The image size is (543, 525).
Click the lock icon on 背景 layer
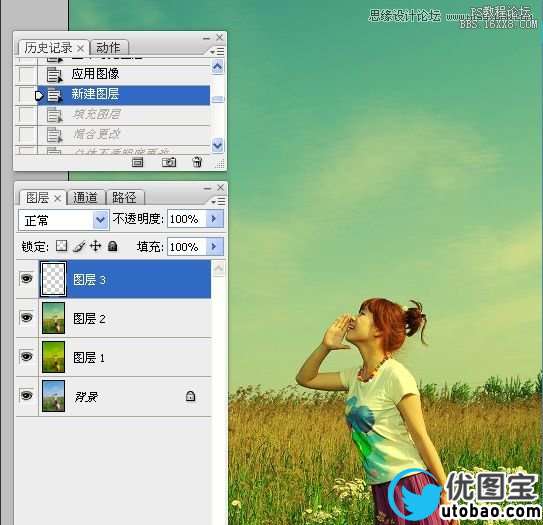pos(190,396)
